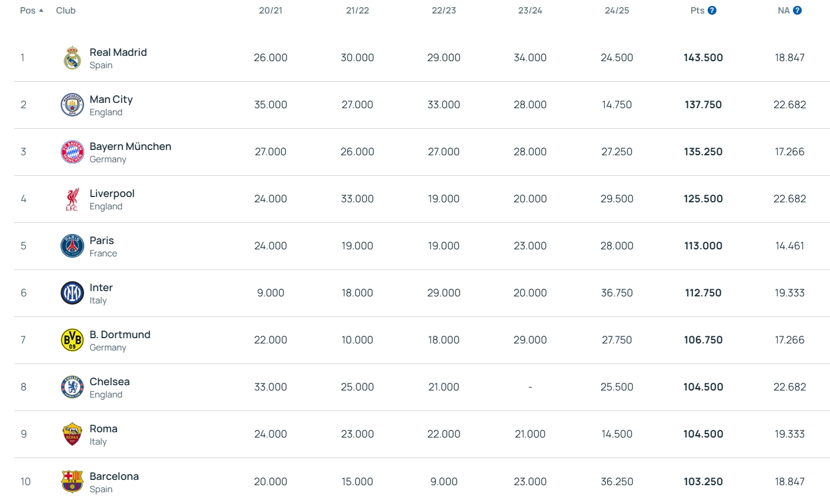Sort by the 22/23 season column
Image resolution: width=830 pixels, height=504 pixels.
click(x=444, y=11)
